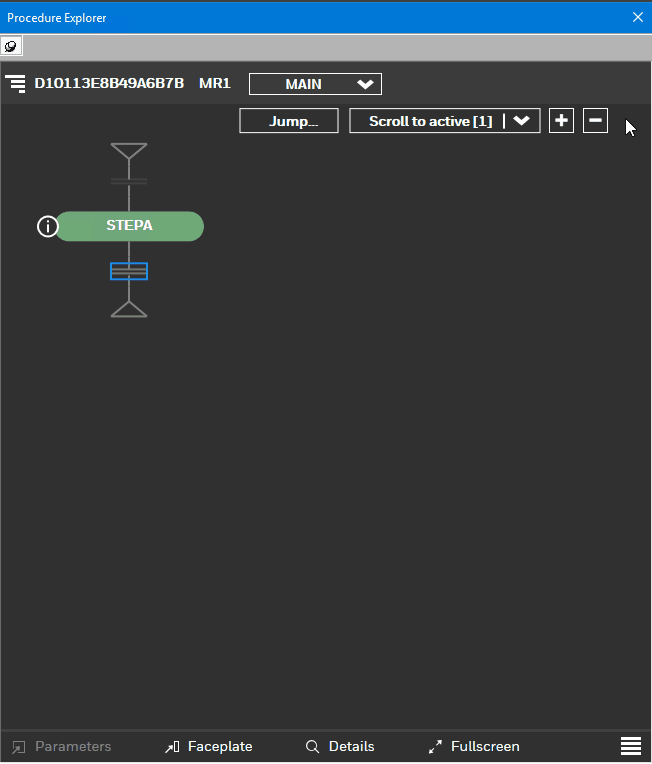
Task: Switch to Fullscreen mode
Action: point(474,746)
